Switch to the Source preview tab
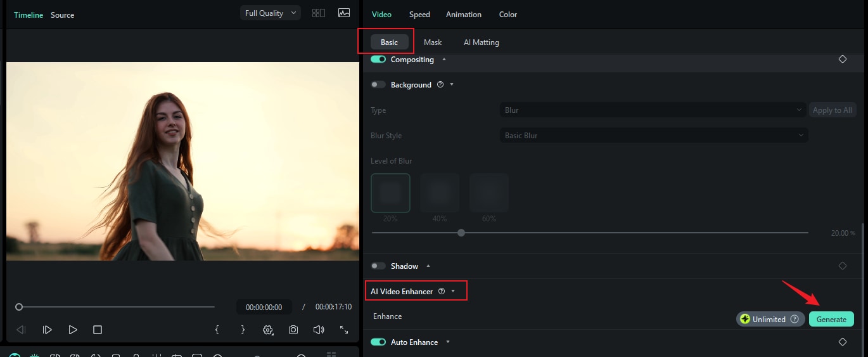The height and width of the screenshot is (357, 868). click(x=63, y=15)
